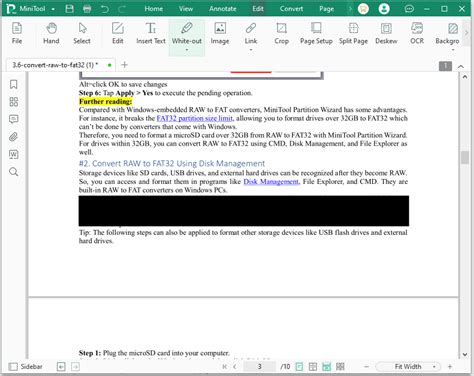Open the View tab
This screenshot has height=376, width=474.
(x=186, y=9)
